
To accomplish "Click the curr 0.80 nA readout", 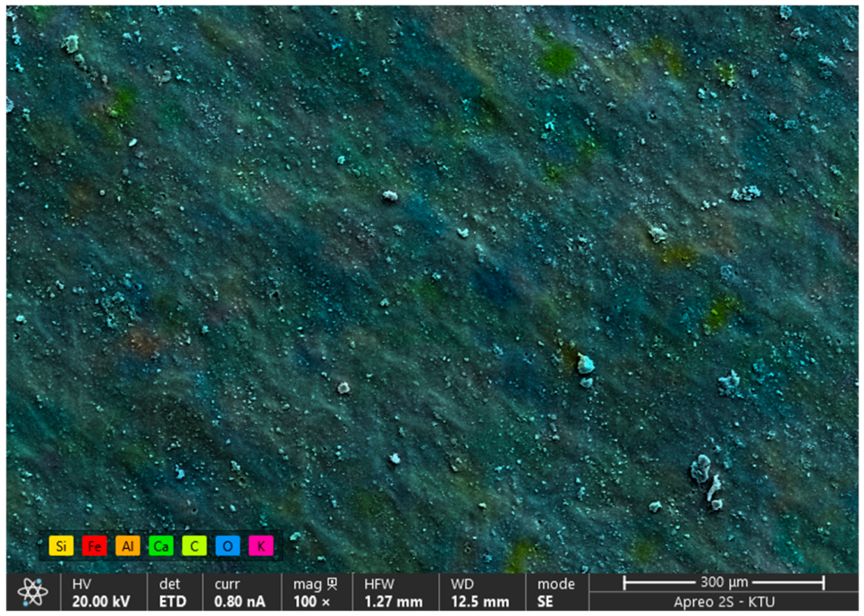I will [241, 592].
